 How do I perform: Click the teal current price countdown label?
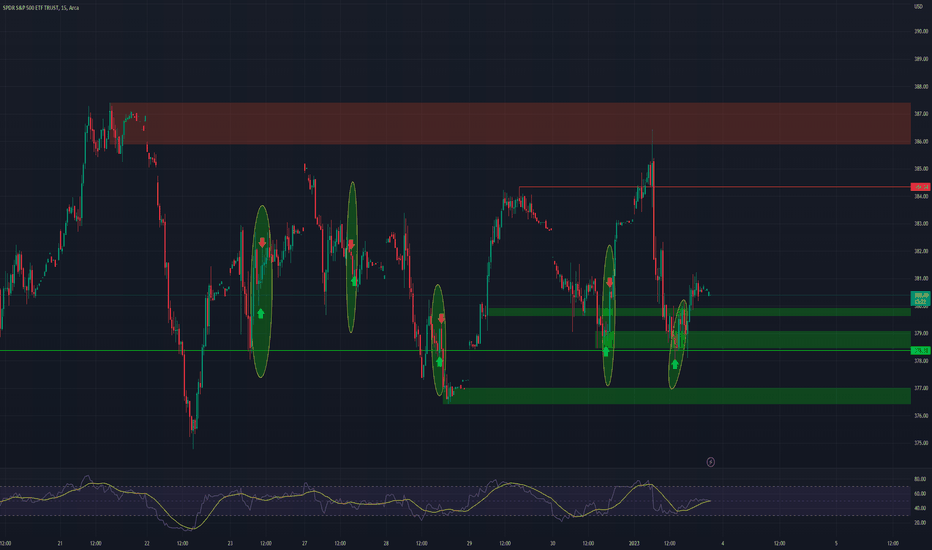click(x=921, y=298)
